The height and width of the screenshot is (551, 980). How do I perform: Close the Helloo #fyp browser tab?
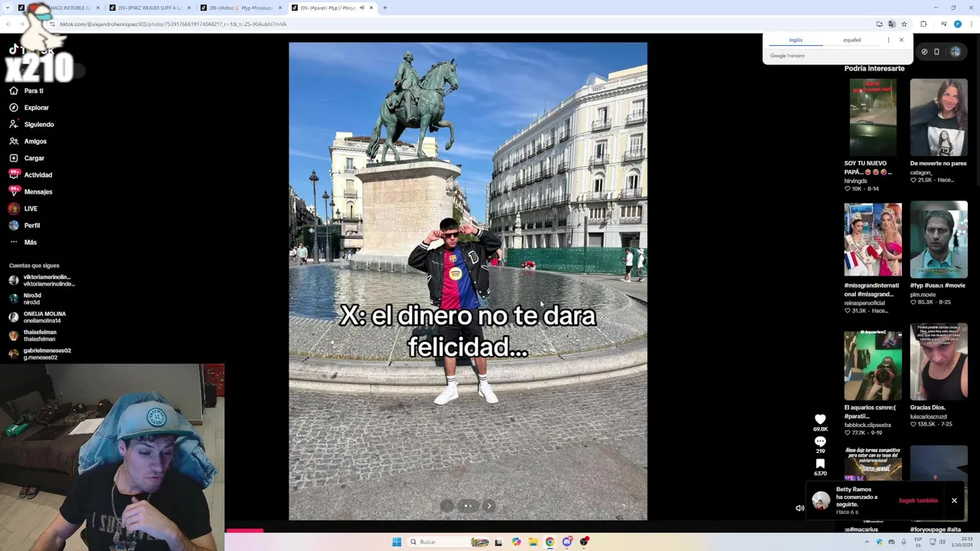(279, 8)
